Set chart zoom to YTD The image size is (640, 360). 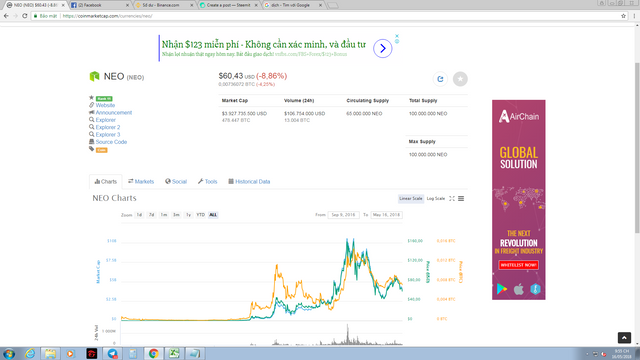coord(200,215)
